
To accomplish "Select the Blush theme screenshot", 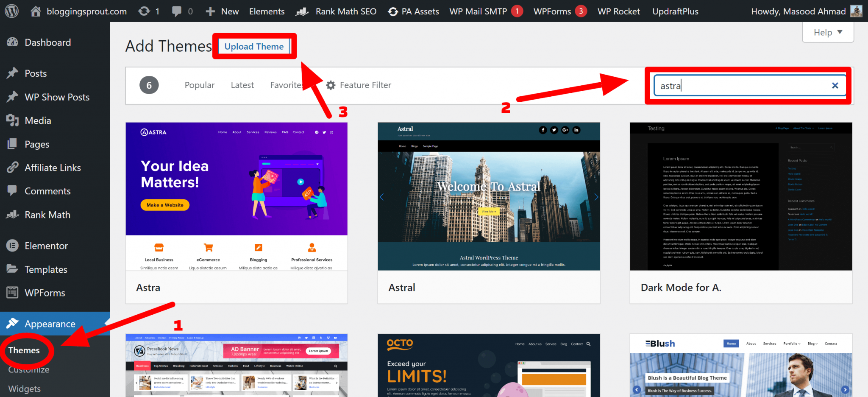I will 741,365.
